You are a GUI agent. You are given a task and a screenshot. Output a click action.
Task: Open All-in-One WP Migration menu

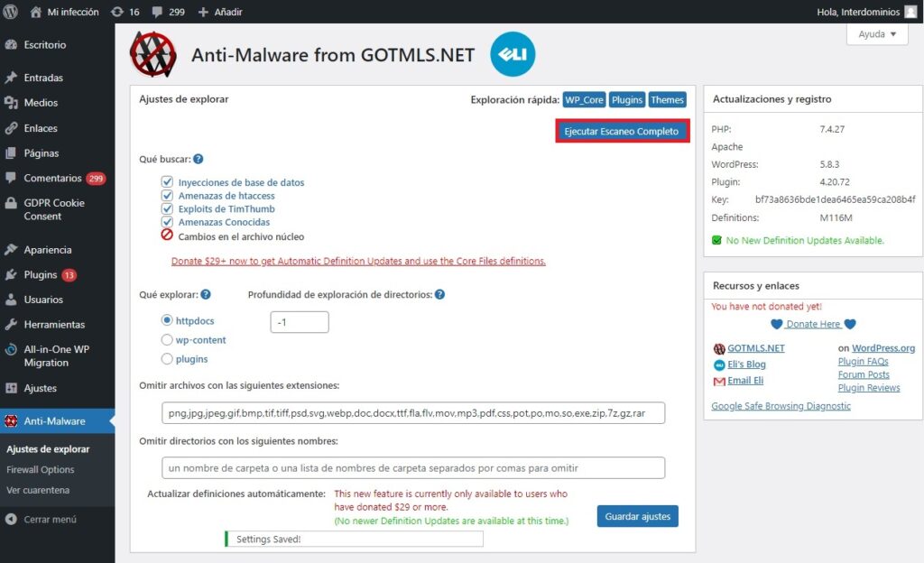click(57, 355)
